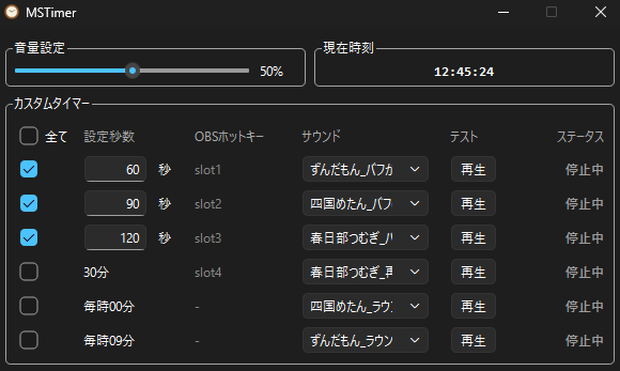Open the 四国めたん_ラウ sound dropdown for 毎時00分
This screenshot has width=620, height=371.
click(x=365, y=306)
